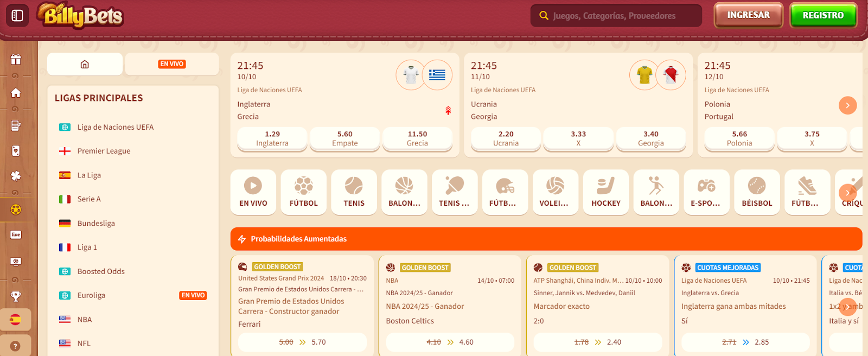The height and width of the screenshot is (356, 868).
Task: Open the Spanish flag language selector
Action: point(15,320)
